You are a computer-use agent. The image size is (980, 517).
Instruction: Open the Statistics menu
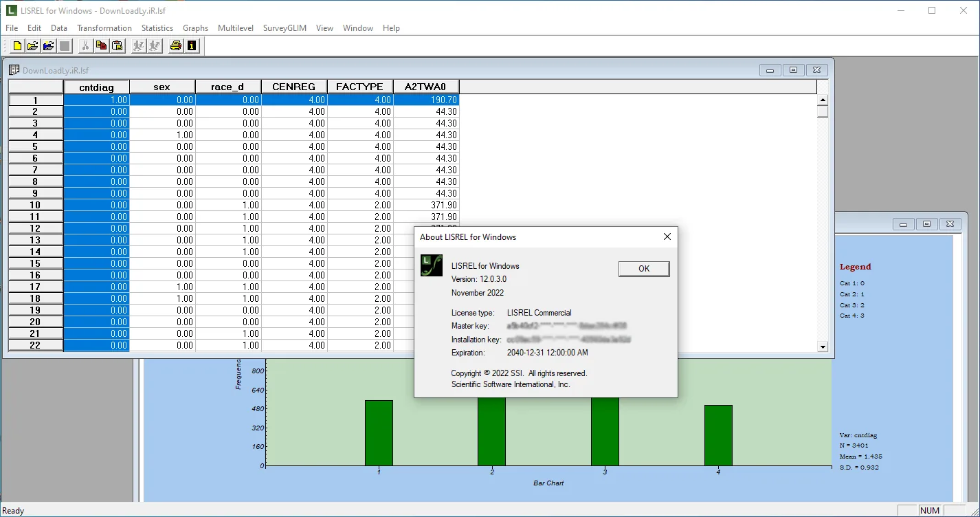tap(157, 28)
